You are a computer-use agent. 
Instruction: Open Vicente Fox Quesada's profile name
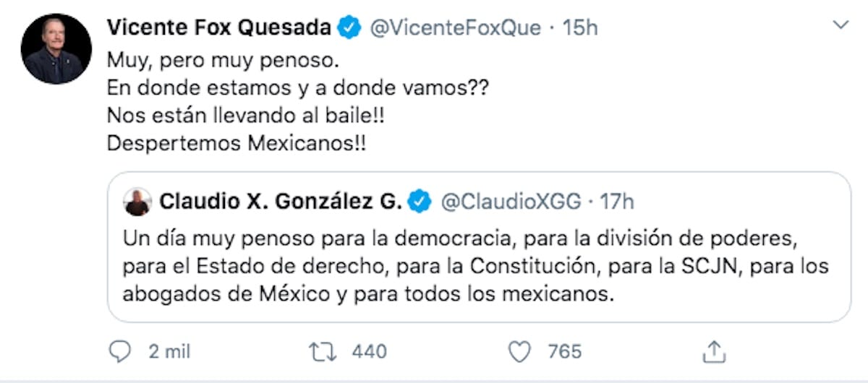click(x=219, y=27)
